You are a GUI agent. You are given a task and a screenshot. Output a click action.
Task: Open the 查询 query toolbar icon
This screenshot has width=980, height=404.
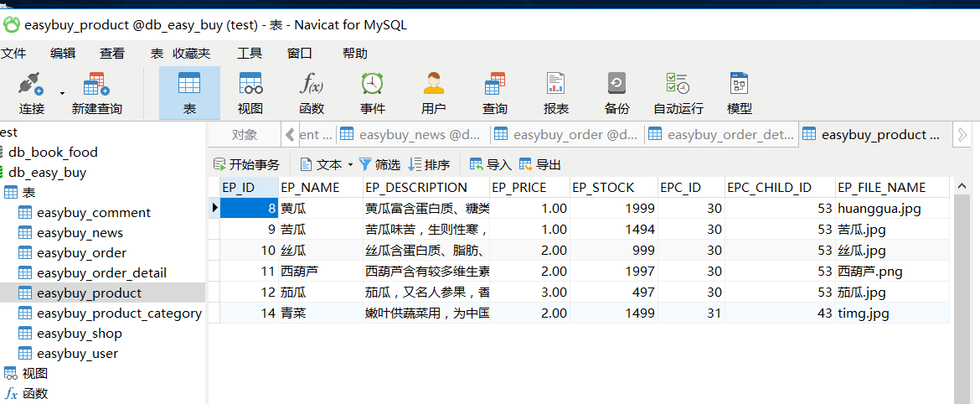click(494, 93)
